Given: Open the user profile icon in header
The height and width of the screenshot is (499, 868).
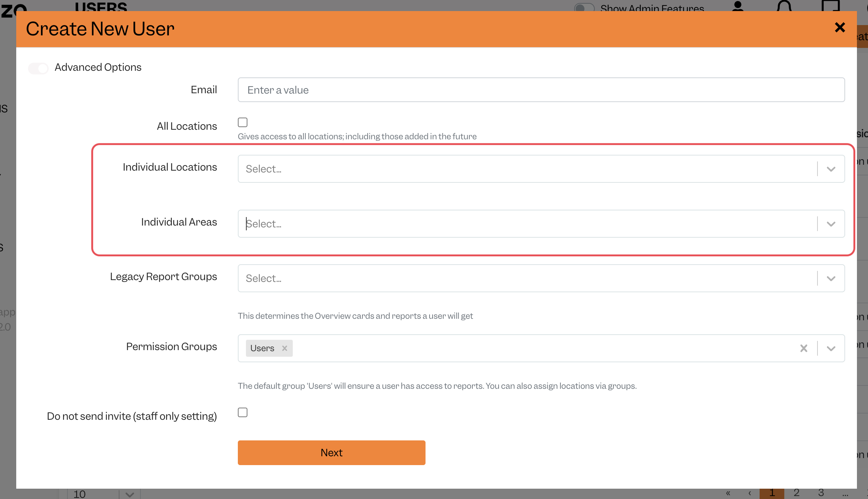Looking at the screenshot, I should (738, 6).
